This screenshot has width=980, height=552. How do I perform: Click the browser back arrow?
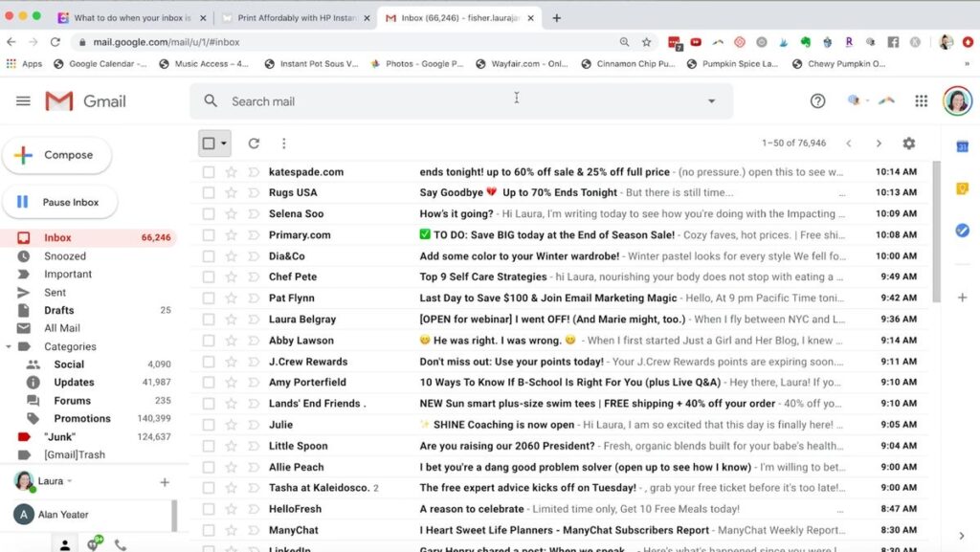[x=11, y=42]
